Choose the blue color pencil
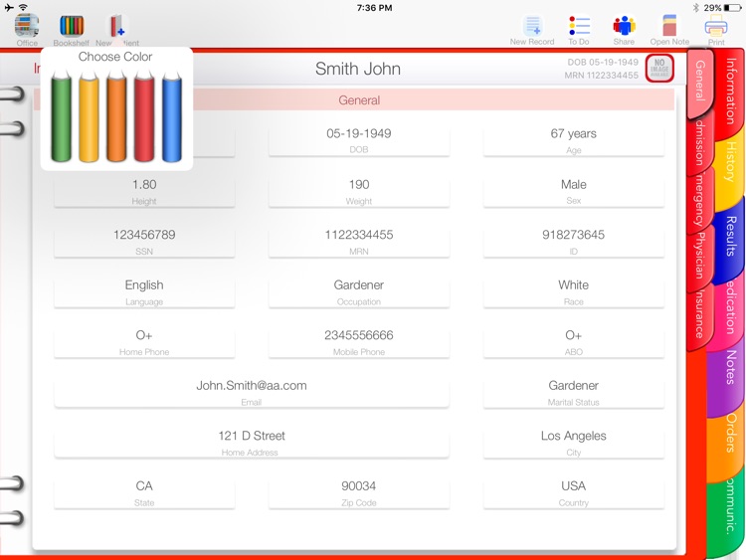This screenshot has height=560, width=746. pyautogui.click(x=172, y=116)
